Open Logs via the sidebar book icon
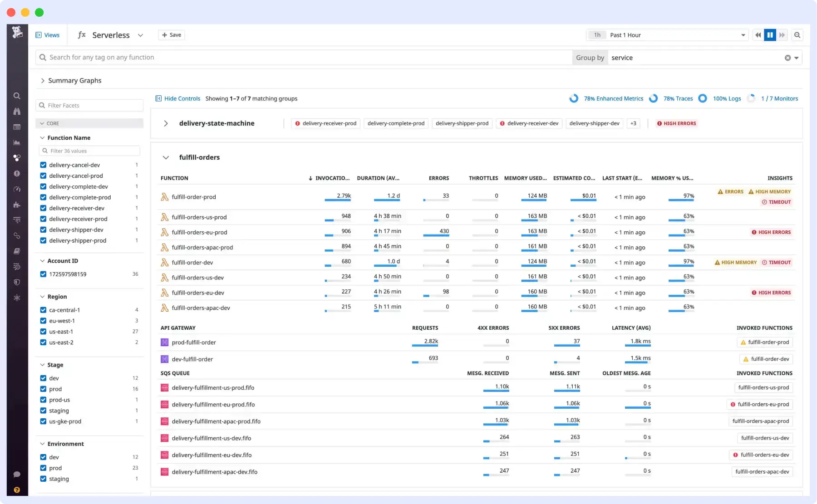This screenshot has height=504, width=817. 17,251
